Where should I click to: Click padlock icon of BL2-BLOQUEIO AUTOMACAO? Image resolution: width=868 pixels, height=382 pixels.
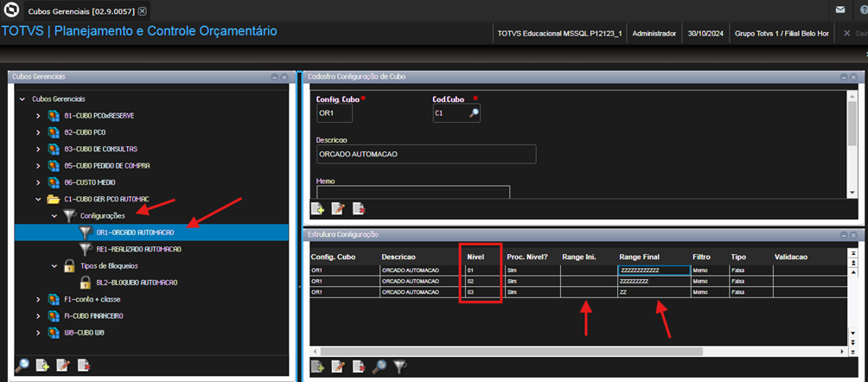point(85,283)
